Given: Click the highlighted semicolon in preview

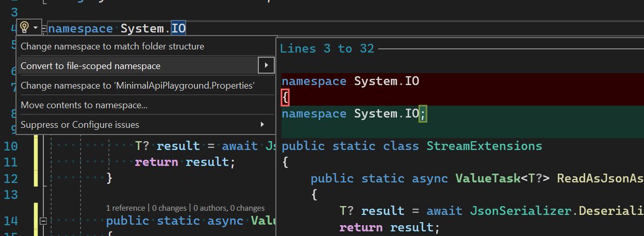Looking at the screenshot, I should click(x=423, y=114).
